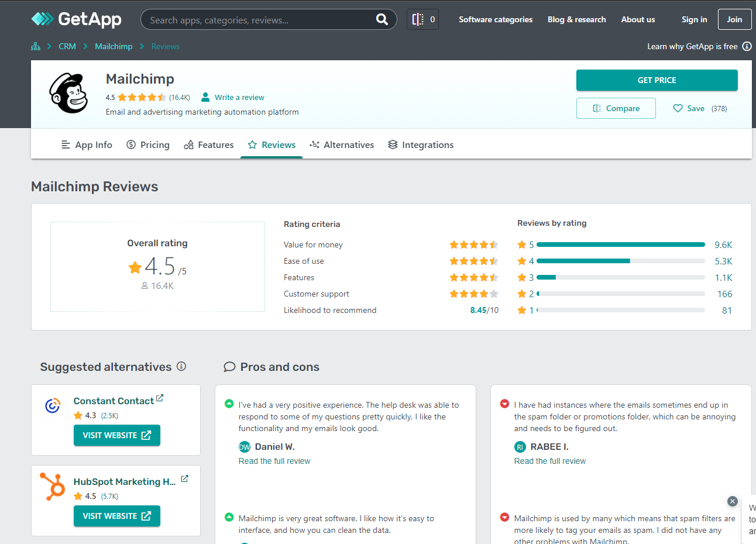The image size is (756, 544).
Task: Filter reviews by the 5 star bar
Action: 620,245
